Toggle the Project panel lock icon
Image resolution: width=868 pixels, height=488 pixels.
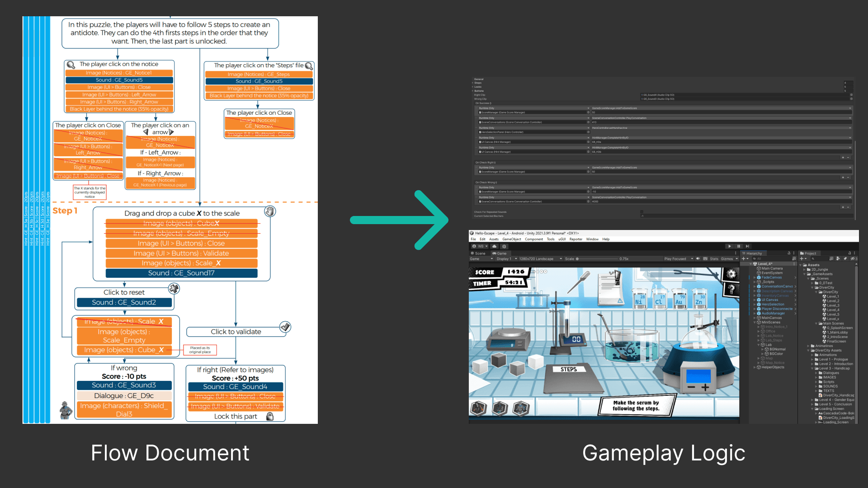(x=849, y=253)
